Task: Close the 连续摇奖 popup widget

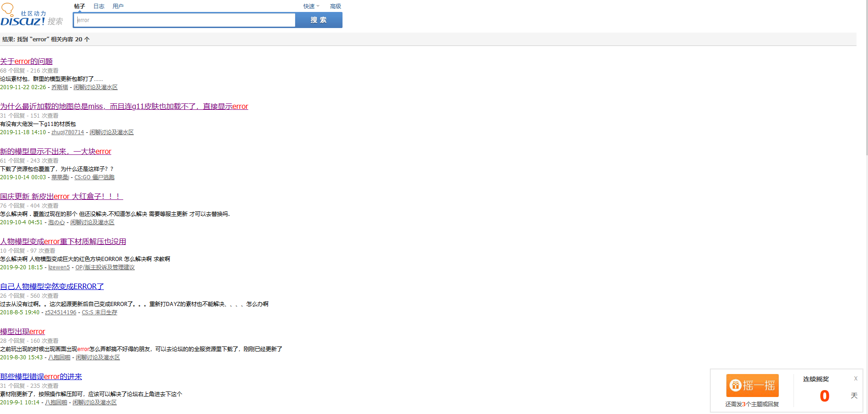Action: tap(855, 379)
